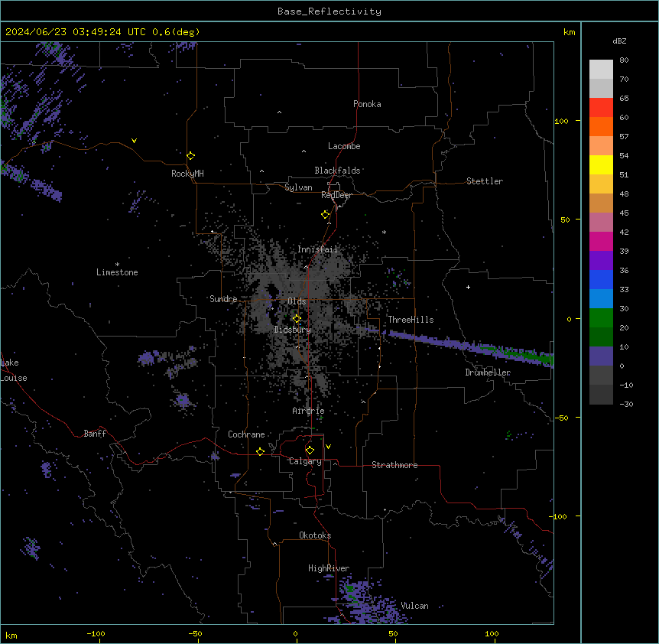Click the yellow 54 dBZ color swatch
Image resolution: width=659 pixels, height=644 pixels.
tap(601, 164)
